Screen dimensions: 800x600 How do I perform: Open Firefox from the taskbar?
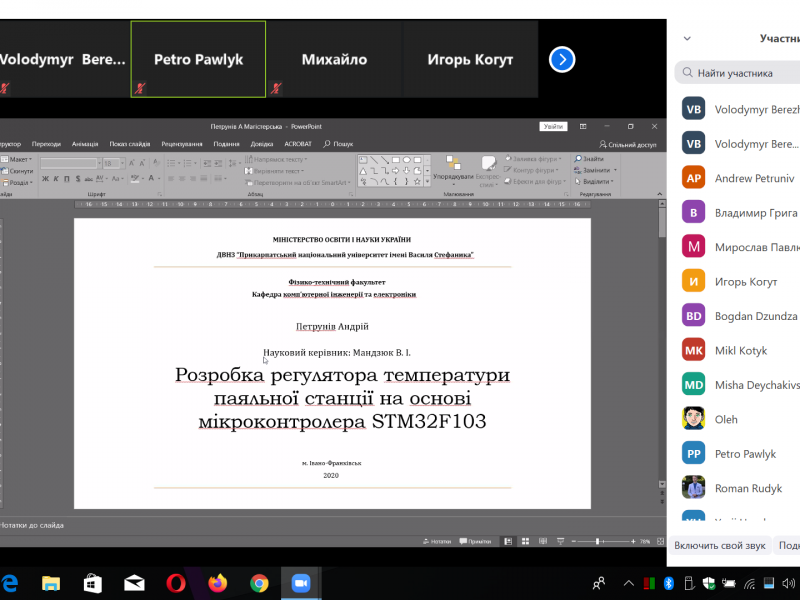click(x=218, y=583)
